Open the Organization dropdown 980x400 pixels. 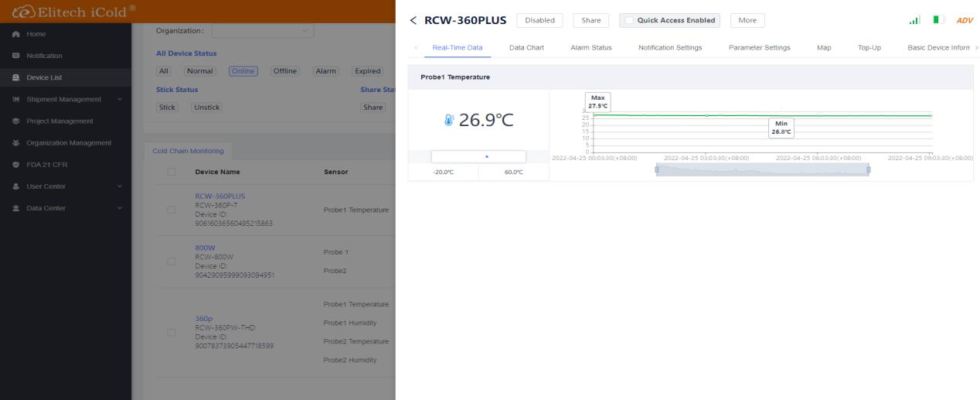tap(263, 31)
